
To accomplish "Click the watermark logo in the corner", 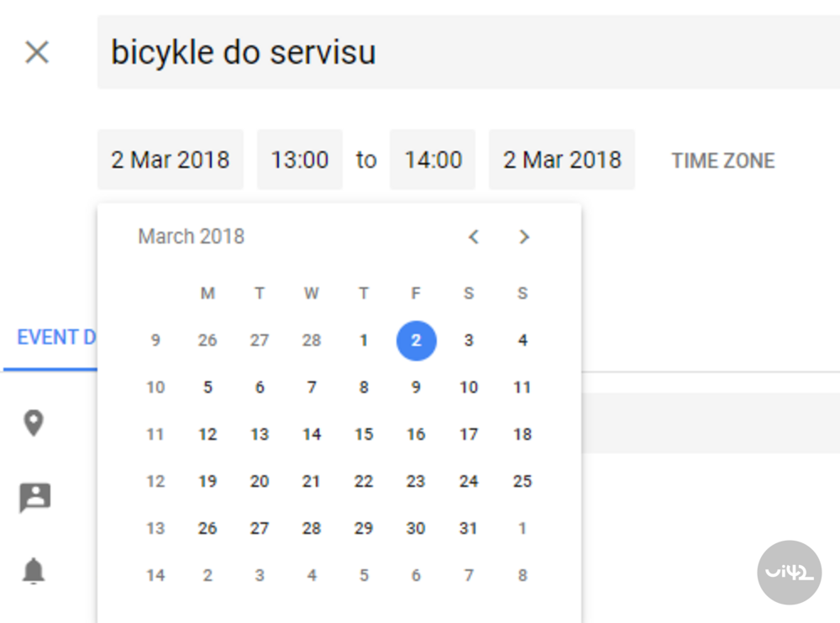I will (789, 573).
